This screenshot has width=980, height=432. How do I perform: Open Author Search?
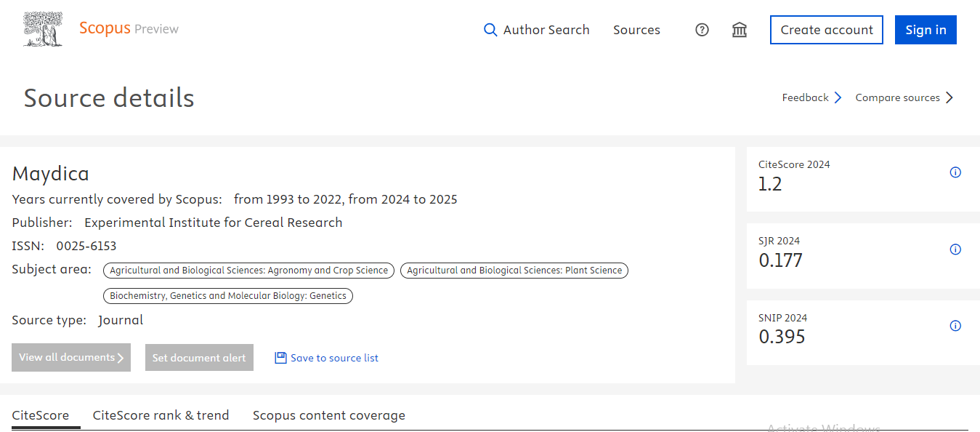(x=546, y=30)
